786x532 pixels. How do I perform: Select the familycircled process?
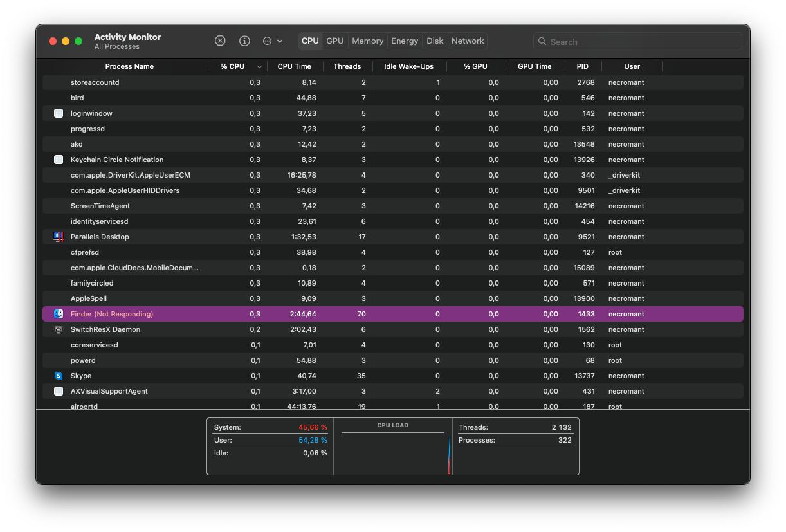click(92, 283)
